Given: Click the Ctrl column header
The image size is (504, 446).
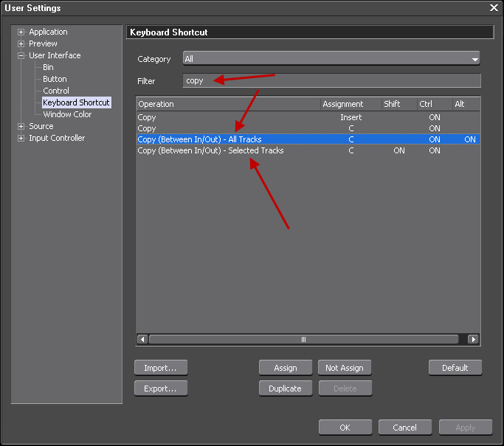Looking at the screenshot, I should point(435,104).
